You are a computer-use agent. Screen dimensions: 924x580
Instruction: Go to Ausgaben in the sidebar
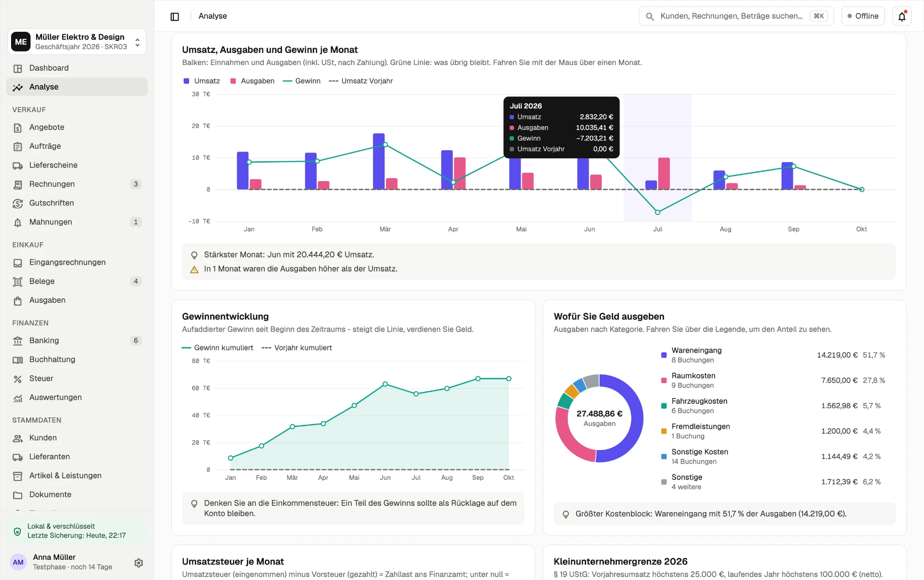point(77,300)
